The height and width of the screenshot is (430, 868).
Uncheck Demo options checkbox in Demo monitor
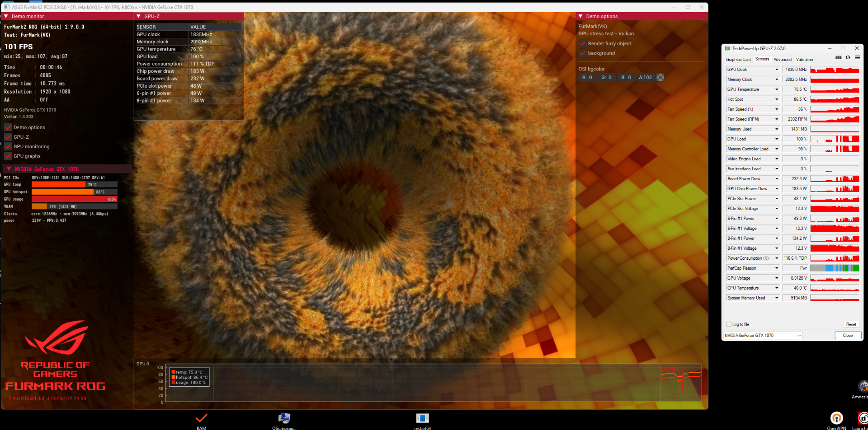click(8, 127)
